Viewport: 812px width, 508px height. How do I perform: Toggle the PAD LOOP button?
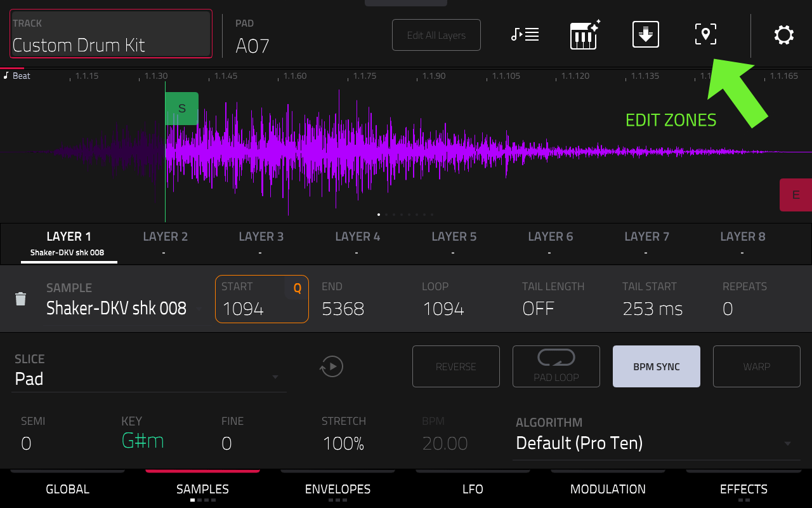click(x=556, y=366)
